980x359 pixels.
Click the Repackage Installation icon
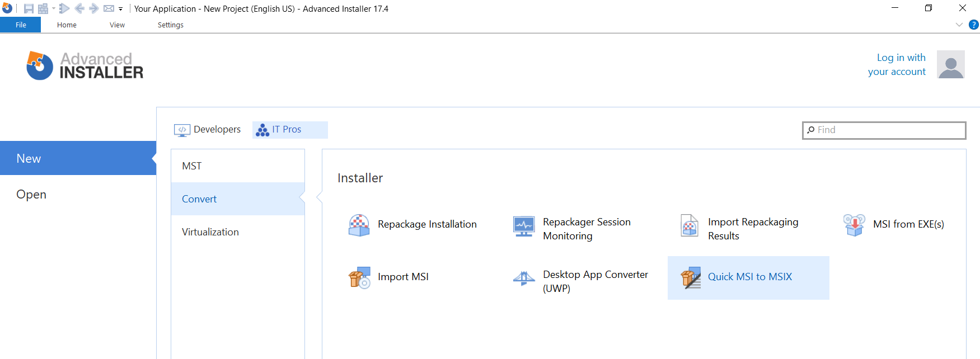tap(359, 225)
